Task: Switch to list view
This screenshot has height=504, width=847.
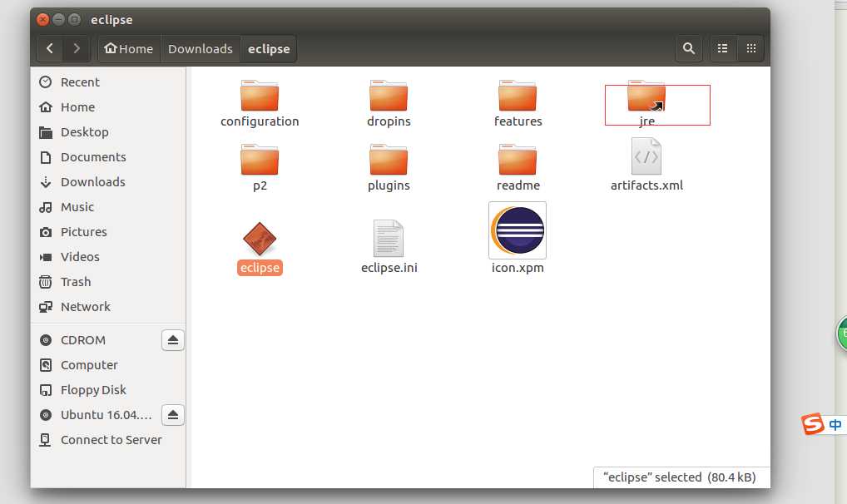Action: click(723, 48)
